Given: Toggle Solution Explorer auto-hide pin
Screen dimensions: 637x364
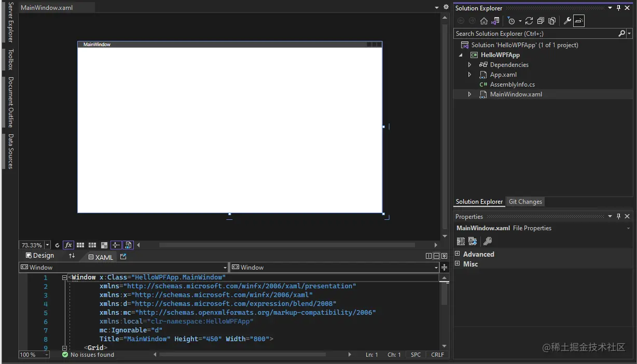Looking at the screenshot, I should pos(619,7).
